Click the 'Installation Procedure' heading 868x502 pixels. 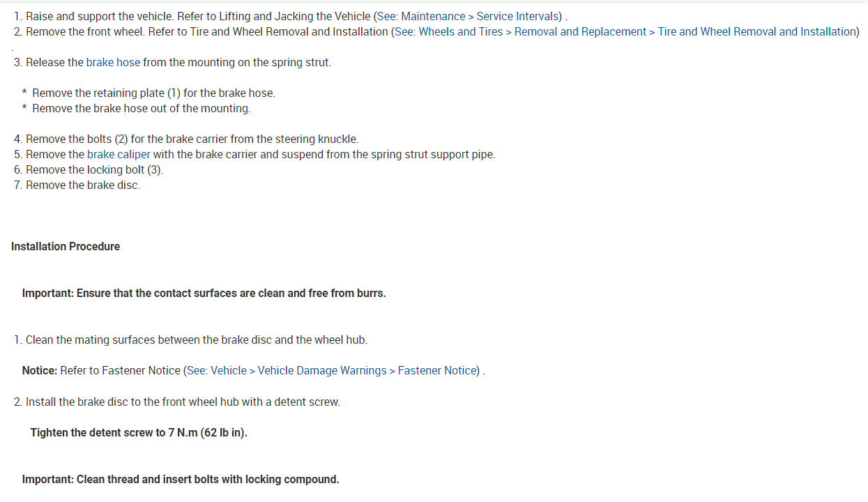point(66,246)
